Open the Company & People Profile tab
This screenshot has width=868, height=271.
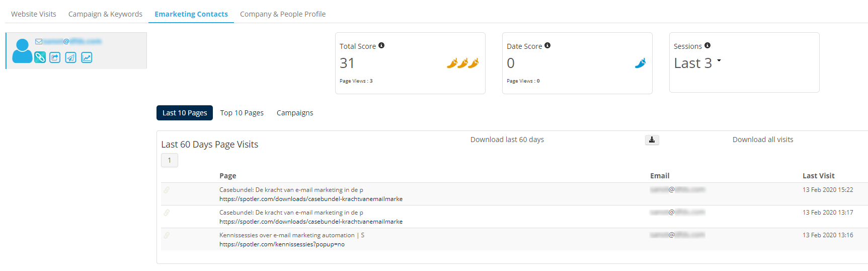(282, 14)
